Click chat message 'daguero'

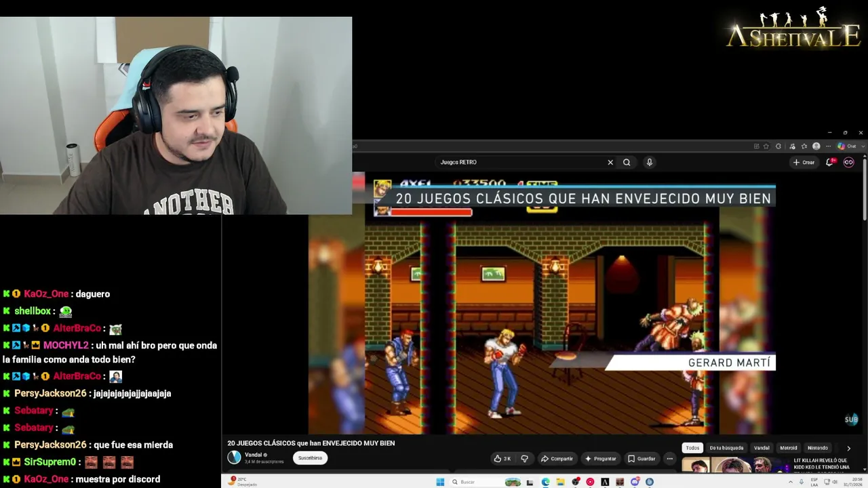(93, 294)
